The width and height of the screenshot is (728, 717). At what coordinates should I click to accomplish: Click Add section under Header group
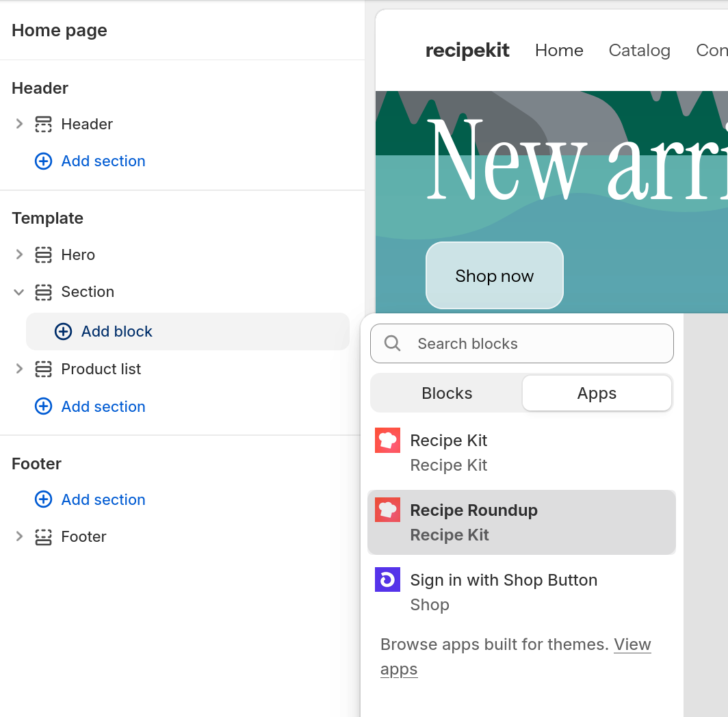pos(103,161)
